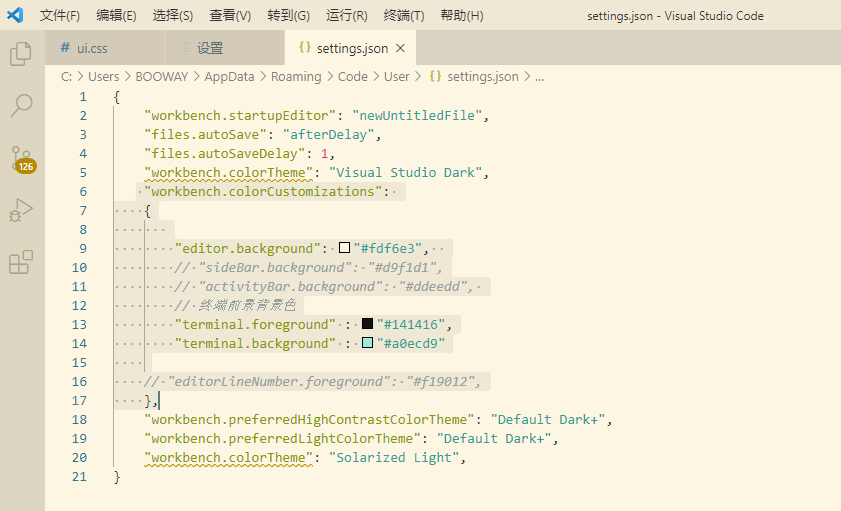
Task: Click the "files.autoSave" key
Action: 205,135
